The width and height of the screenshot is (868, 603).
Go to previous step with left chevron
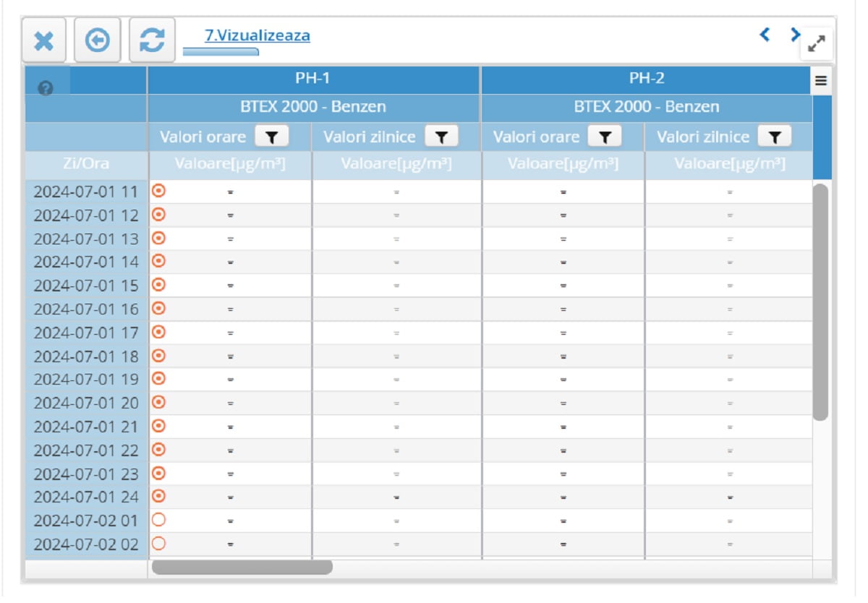tap(765, 34)
